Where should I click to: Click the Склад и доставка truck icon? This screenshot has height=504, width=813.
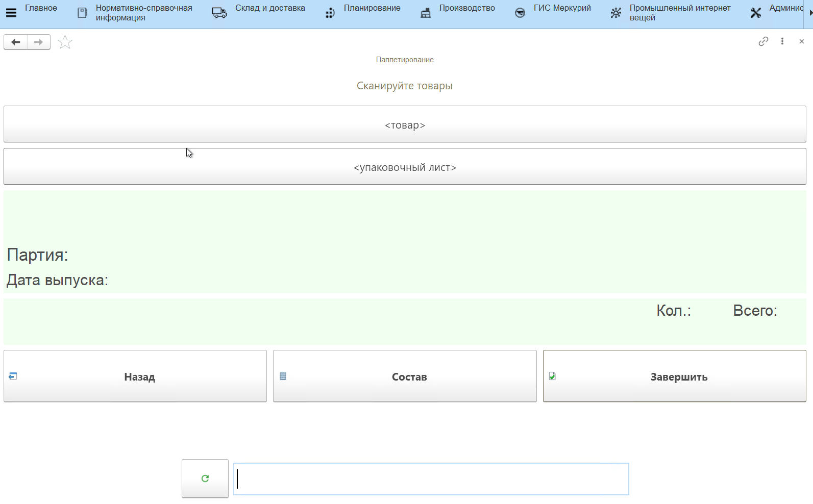(219, 13)
